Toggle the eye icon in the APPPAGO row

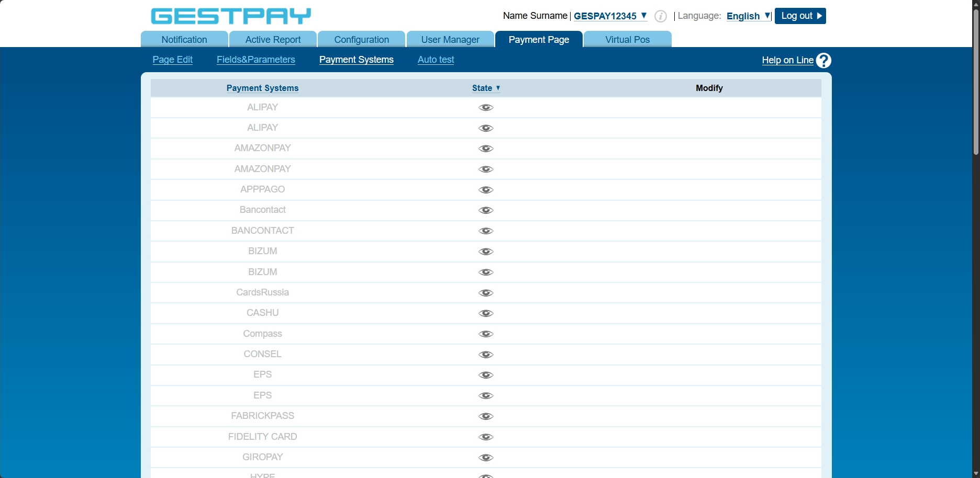pos(486,190)
